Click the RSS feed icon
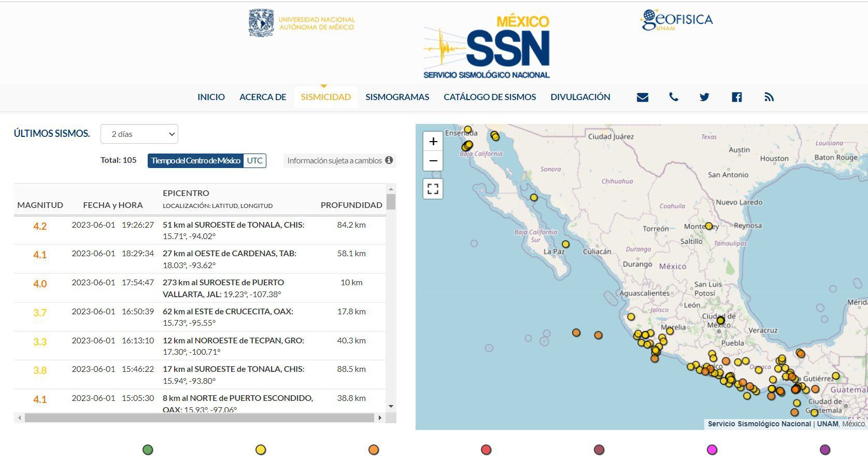 point(769,97)
